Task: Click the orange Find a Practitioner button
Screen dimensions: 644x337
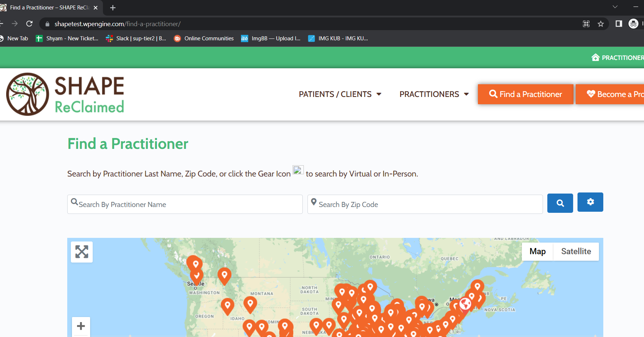Action: tap(525, 94)
